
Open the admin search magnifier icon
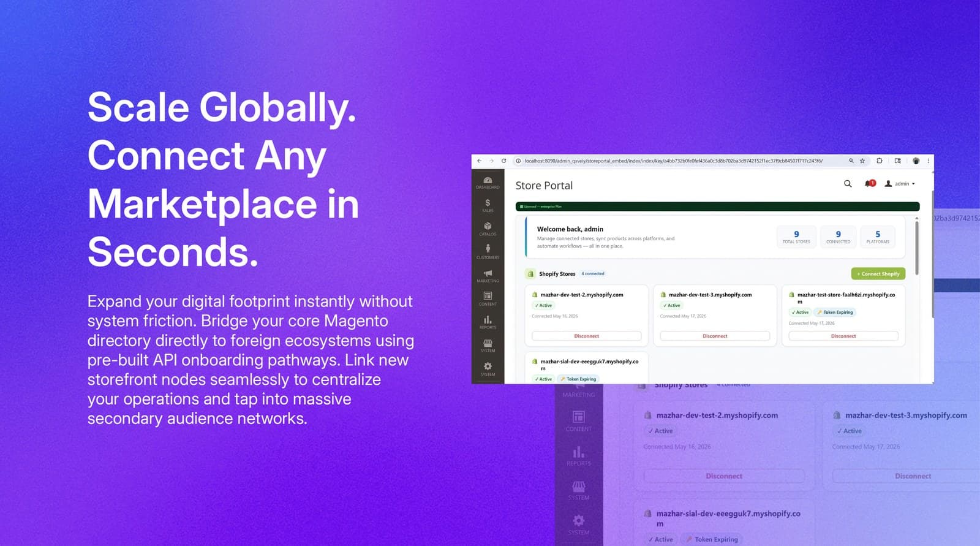click(848, 184)
